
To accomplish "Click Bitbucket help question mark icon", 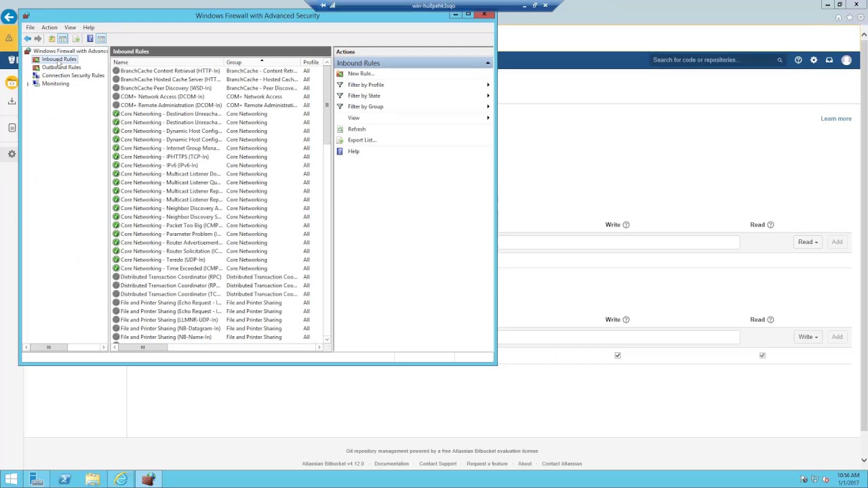I will tap(798, 60).
